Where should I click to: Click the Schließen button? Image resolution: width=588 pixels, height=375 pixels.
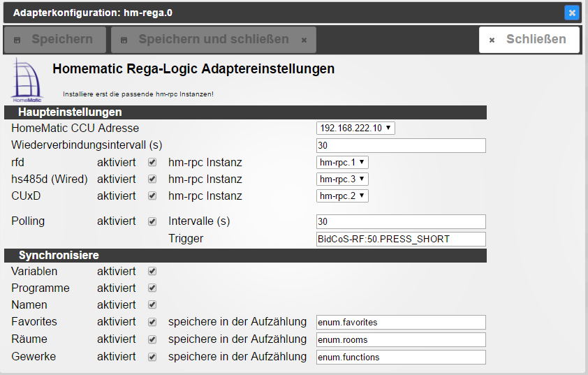click(x=529, y=39)
